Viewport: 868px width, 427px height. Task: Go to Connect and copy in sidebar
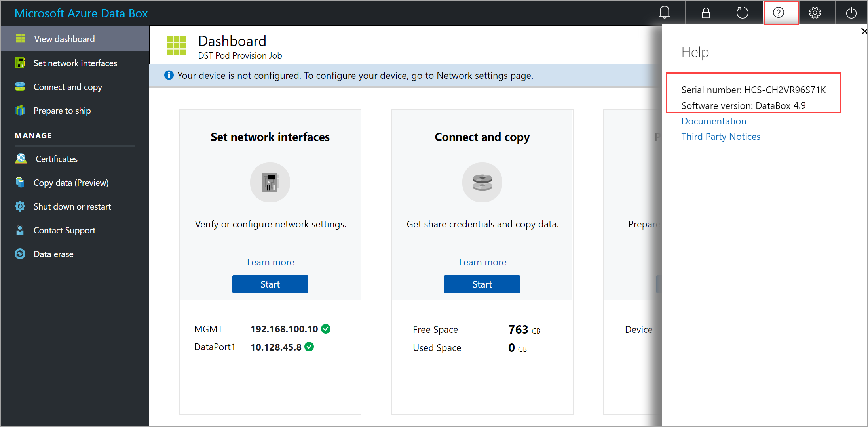tap(68, 87)
